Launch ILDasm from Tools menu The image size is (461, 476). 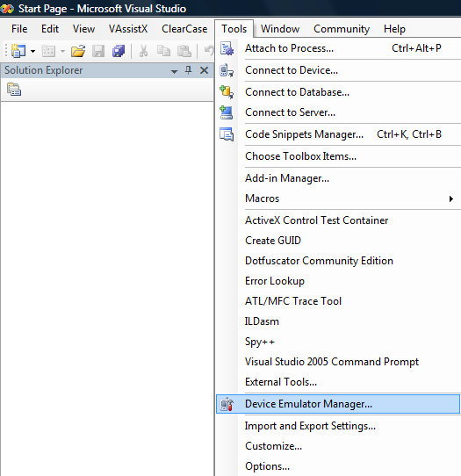coord(338,321)
